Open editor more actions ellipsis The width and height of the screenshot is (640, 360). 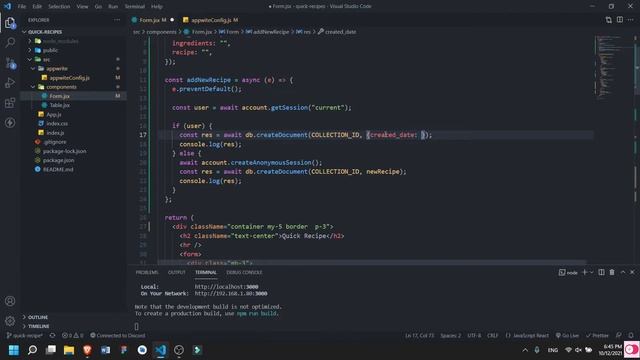click(631, 20)
